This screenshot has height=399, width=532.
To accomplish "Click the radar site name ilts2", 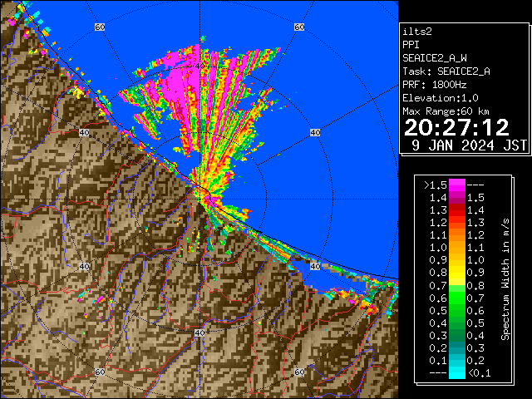I will (x=417, y=32).
